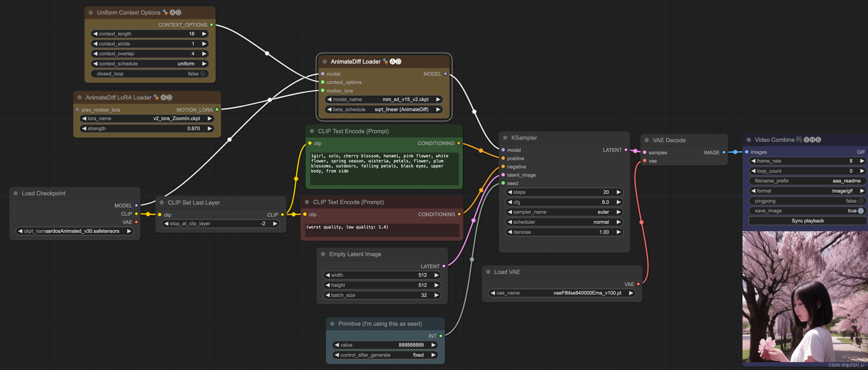Toggle the closed_loop switch
Viewport: 868px width, 370px height.
tap(203, 74)
